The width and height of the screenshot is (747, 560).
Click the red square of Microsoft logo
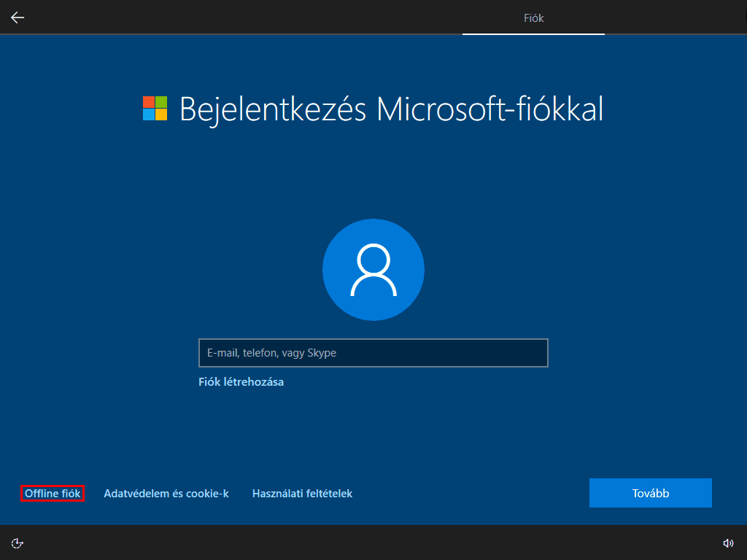(x=148, y=102)
